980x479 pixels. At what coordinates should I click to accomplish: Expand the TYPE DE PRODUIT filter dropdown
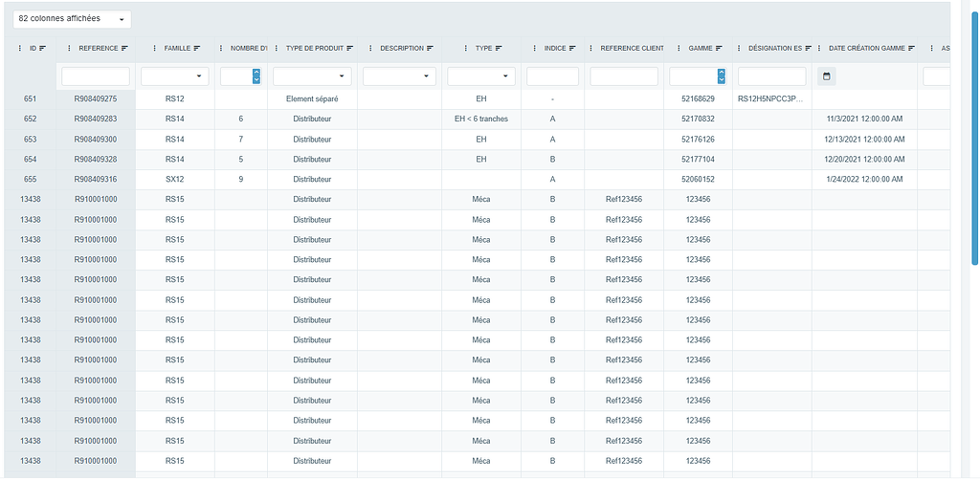[x=342, y=76]
